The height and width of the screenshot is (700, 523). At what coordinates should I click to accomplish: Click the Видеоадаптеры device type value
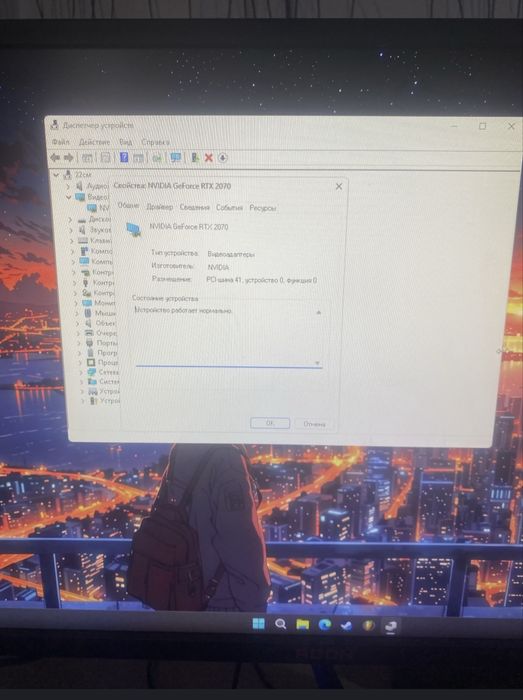pos(231,254)
